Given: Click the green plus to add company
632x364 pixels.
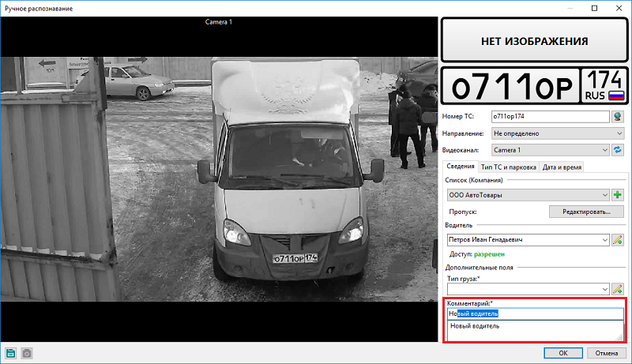Looking at the screenshot, I should pos(618,195).
